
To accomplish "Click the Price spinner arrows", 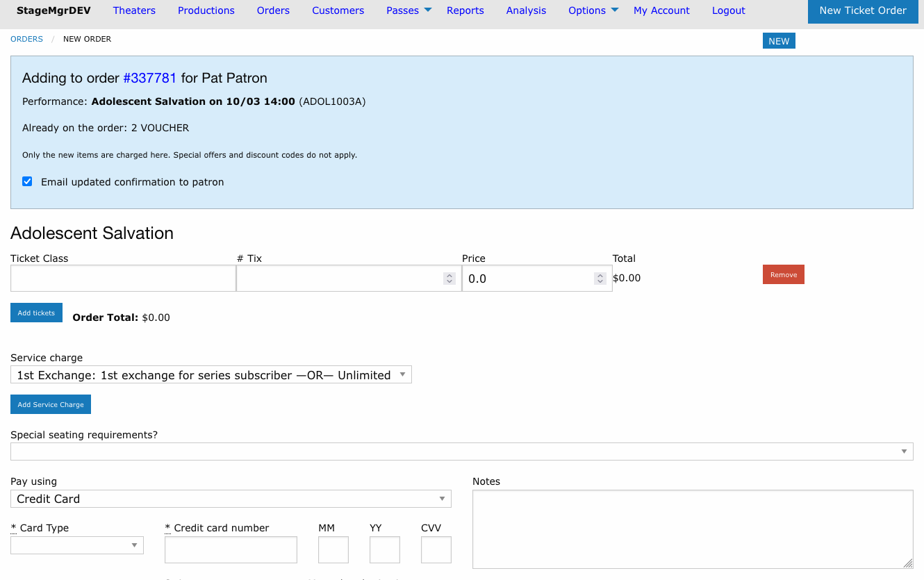I will [x=600, y=279].
